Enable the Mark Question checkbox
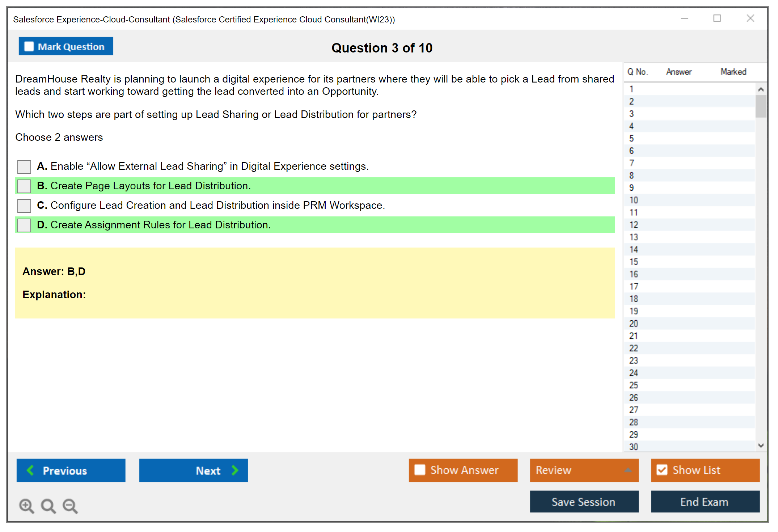This screenshot has width=778, height=532. [29, 47]
